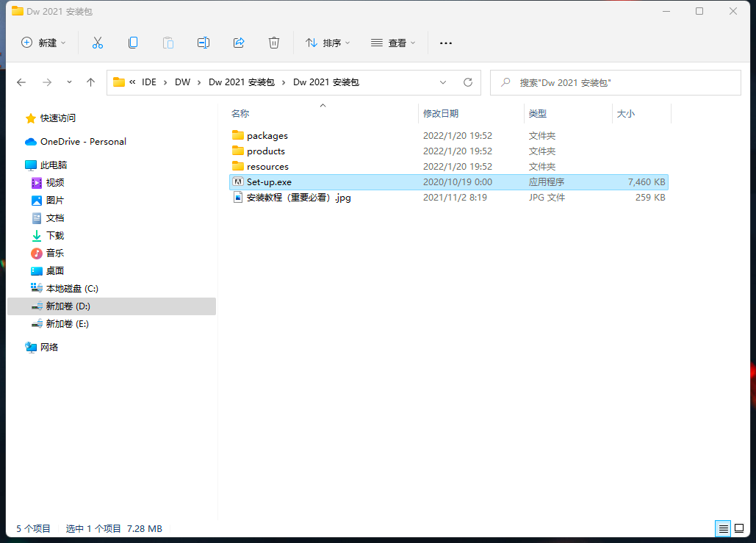Click the JPG 文件 type cell

pyautogui.click(x=547, y=197)
